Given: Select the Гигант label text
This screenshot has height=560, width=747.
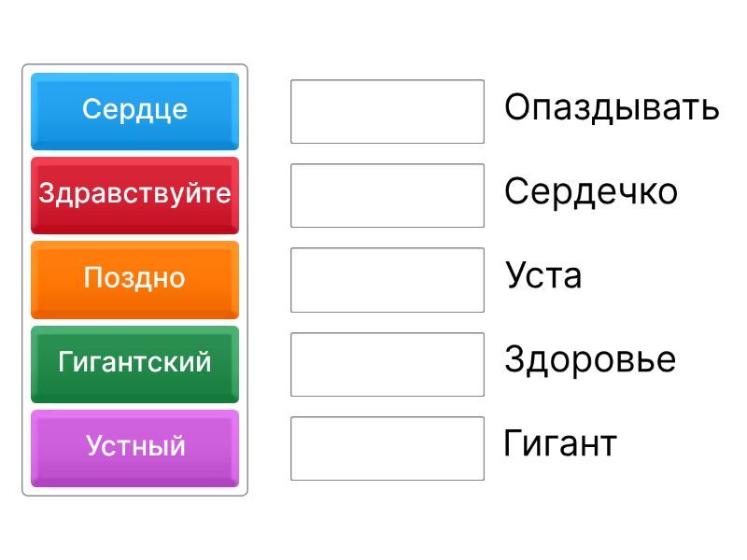Looking at the screenshot, I should pyautogui.click(x=560, y=443).
